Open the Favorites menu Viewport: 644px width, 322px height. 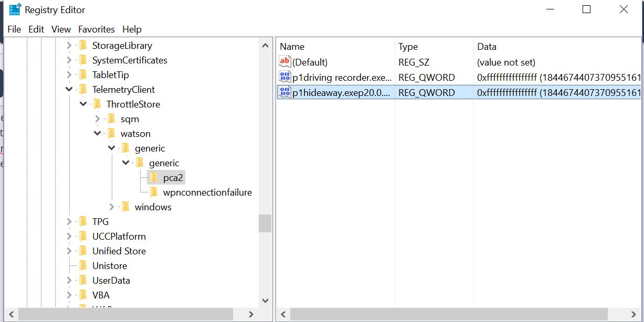(x=97, y=29)
